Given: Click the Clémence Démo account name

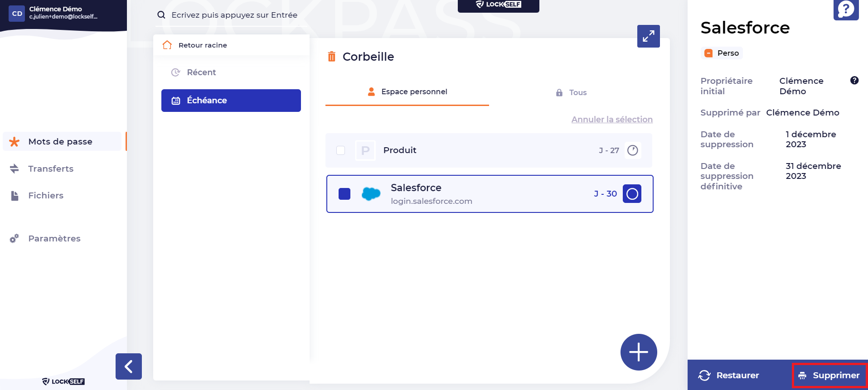Looking at the screenshot, I should tap(56, 9).
